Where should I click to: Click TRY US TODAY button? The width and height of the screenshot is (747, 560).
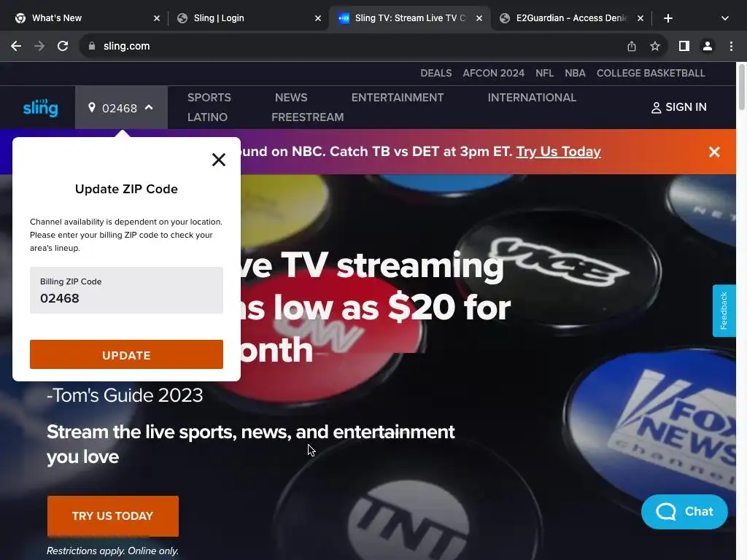point(113,516)
